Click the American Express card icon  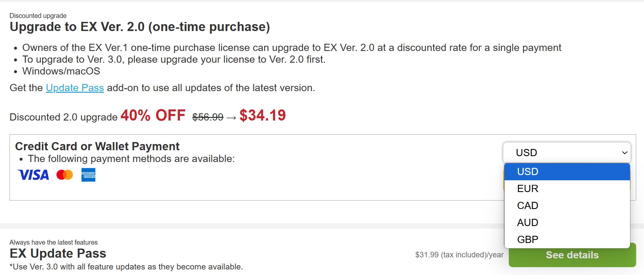tap(88, 175)
